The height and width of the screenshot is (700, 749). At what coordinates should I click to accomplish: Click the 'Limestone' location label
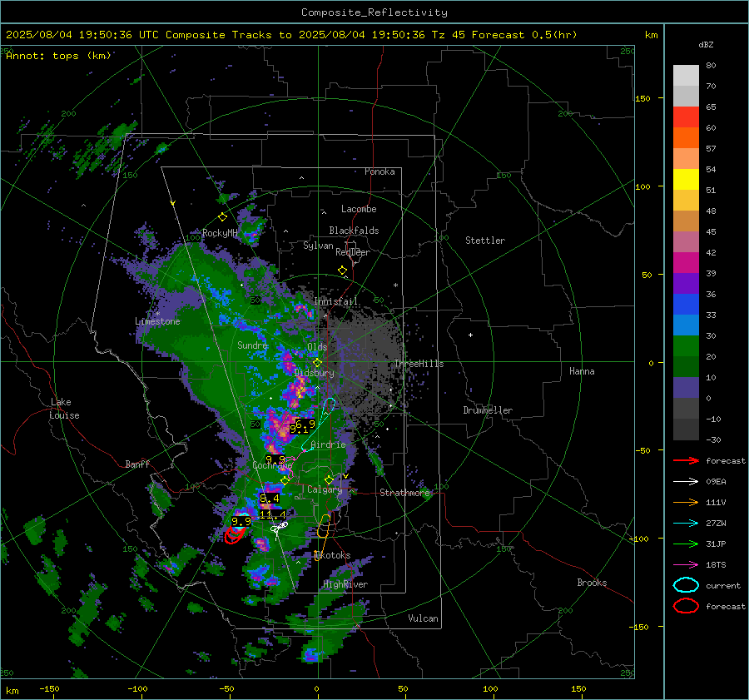pyautogui.click(x=157, y=321)
